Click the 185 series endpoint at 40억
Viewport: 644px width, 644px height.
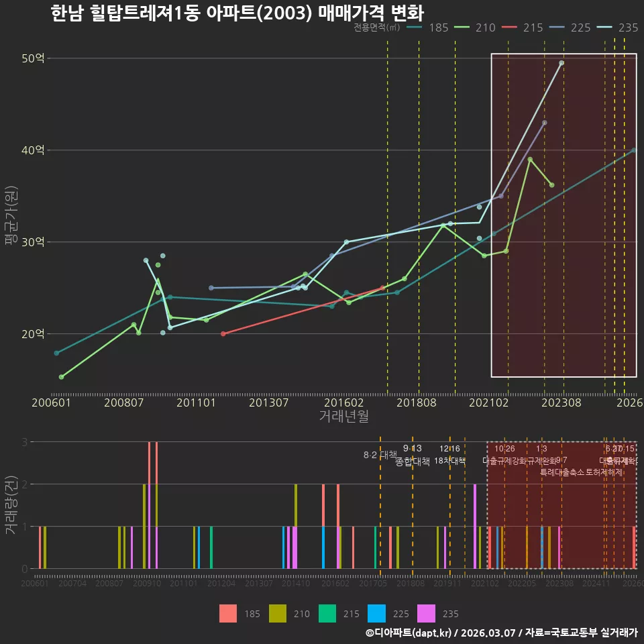tap(634, 150)
